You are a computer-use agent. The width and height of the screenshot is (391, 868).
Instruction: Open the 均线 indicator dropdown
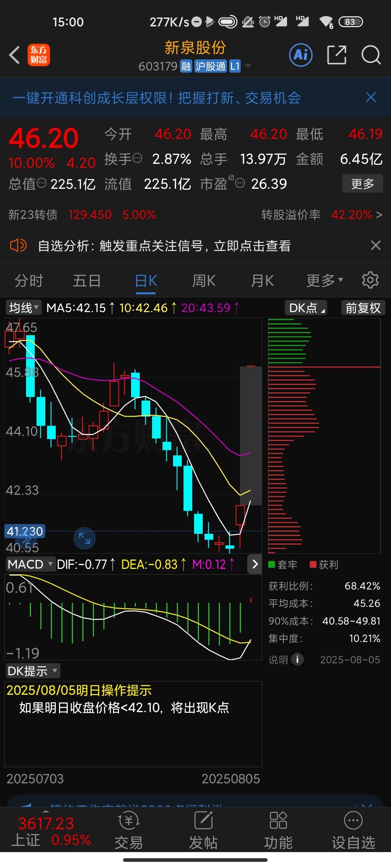(x=24, y=308)
